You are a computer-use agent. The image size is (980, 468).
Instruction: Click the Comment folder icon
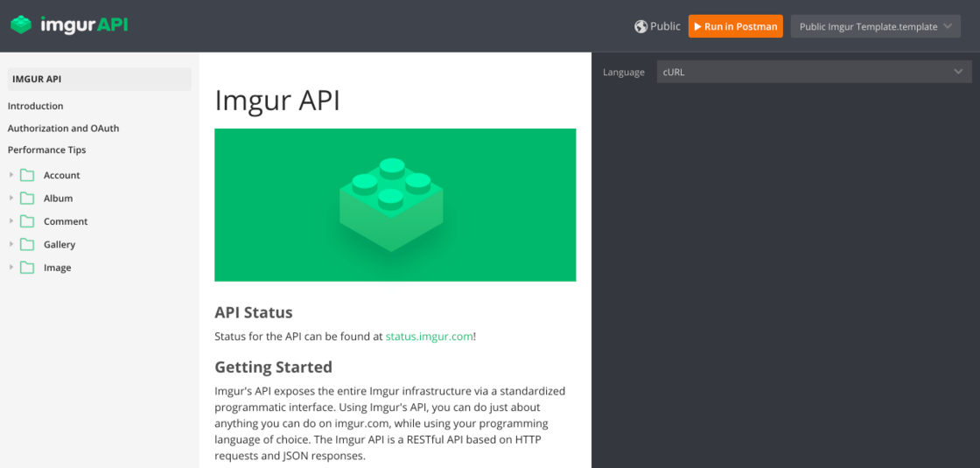click(x=27, y=222)
